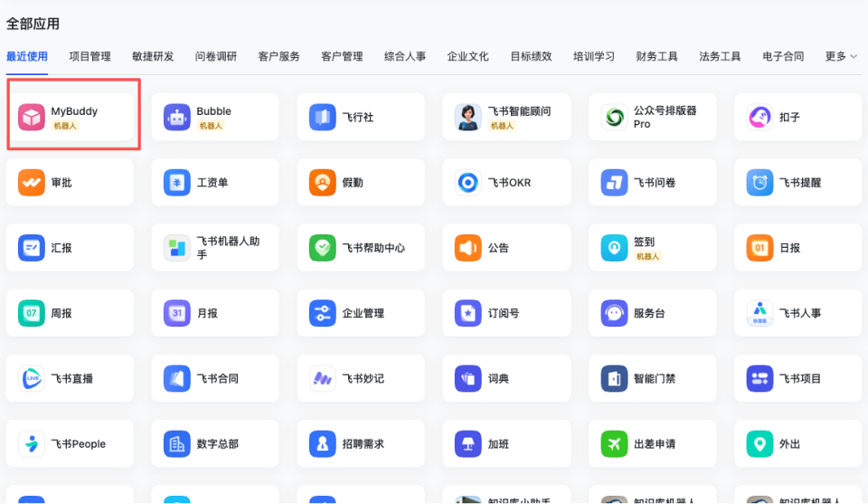Switch to the 客户服务 tab
The width and height of the screenshot is (868, 504).
[279, 56]
